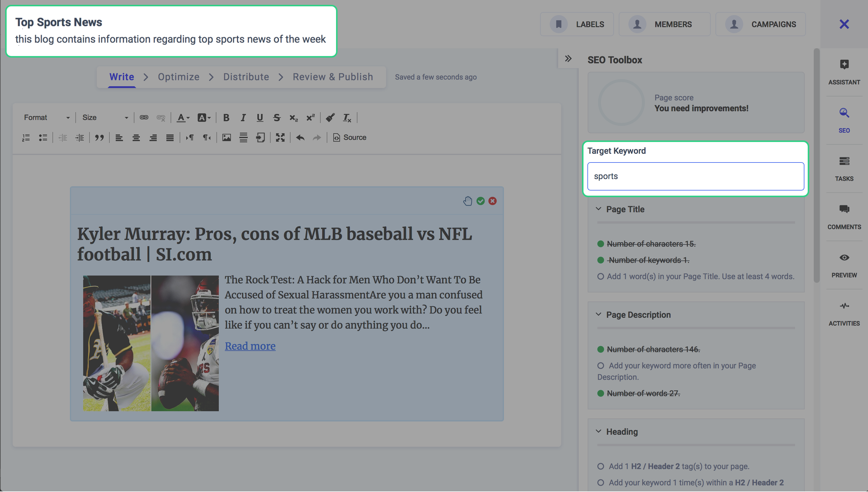The height and width of the screenshot is (492, 868).
Task: Open the LABELS button
Action: click(x=577, y=24)
